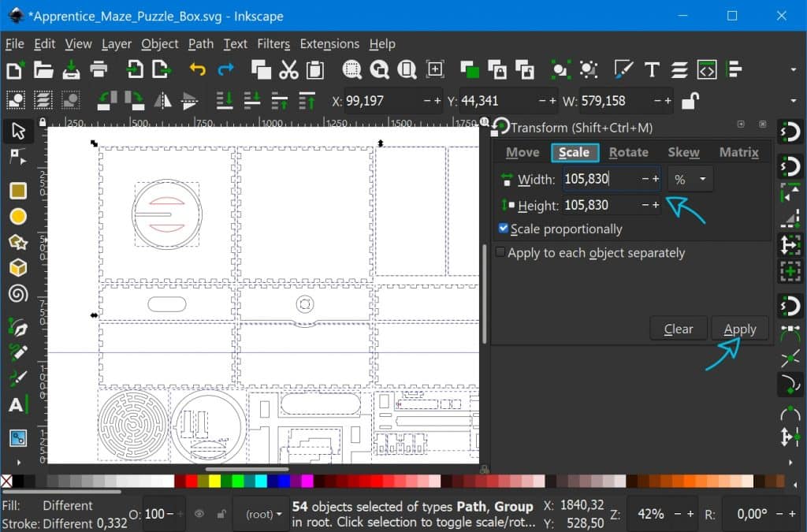The height and width of the screenshot is (532, 807).
Task: Click the Print icon
Action: click(99, 70)
